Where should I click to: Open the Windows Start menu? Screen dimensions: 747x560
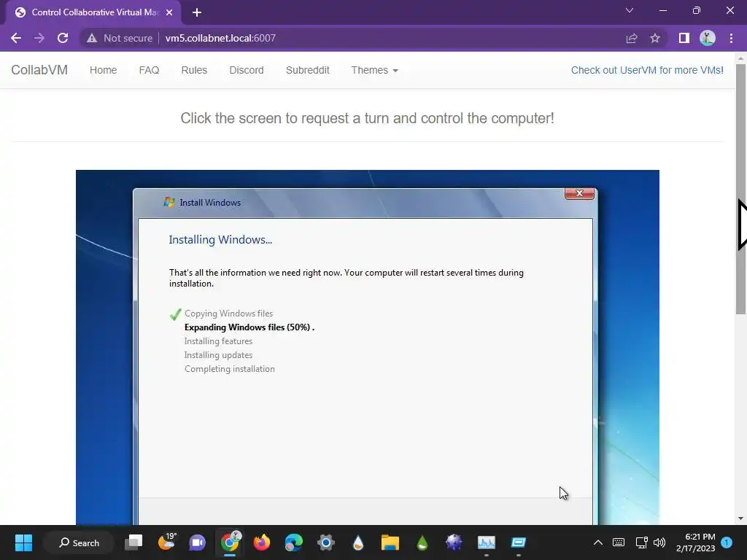[x=23, y=542]
